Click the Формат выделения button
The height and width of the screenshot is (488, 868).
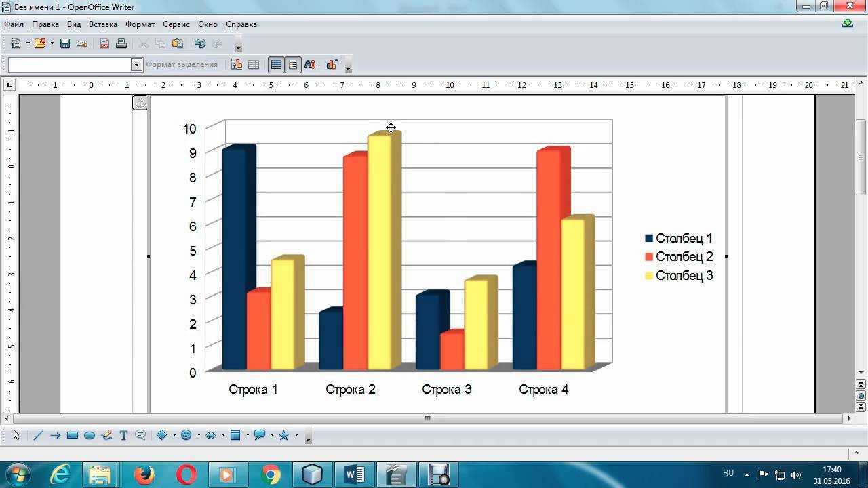tap(182, 64)
